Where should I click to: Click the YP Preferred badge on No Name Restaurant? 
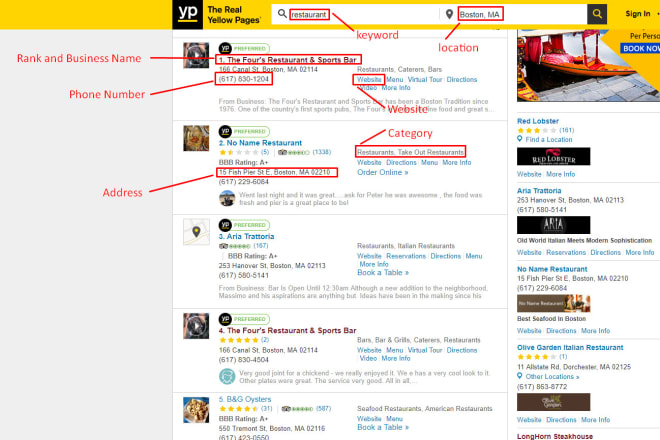click(244, 131)
